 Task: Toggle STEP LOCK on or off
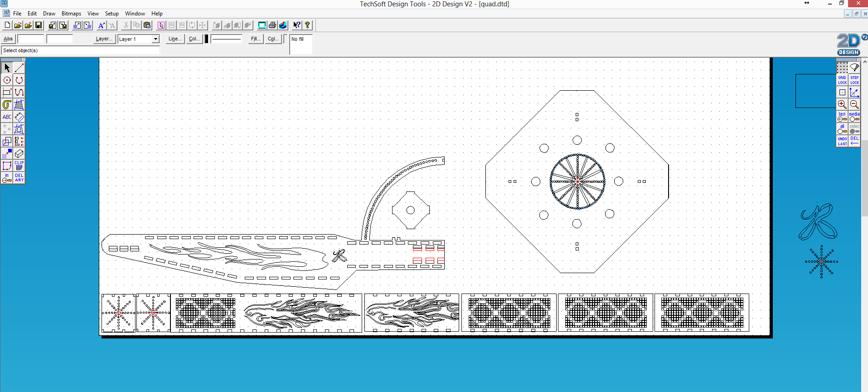click(x=854, y=80)
